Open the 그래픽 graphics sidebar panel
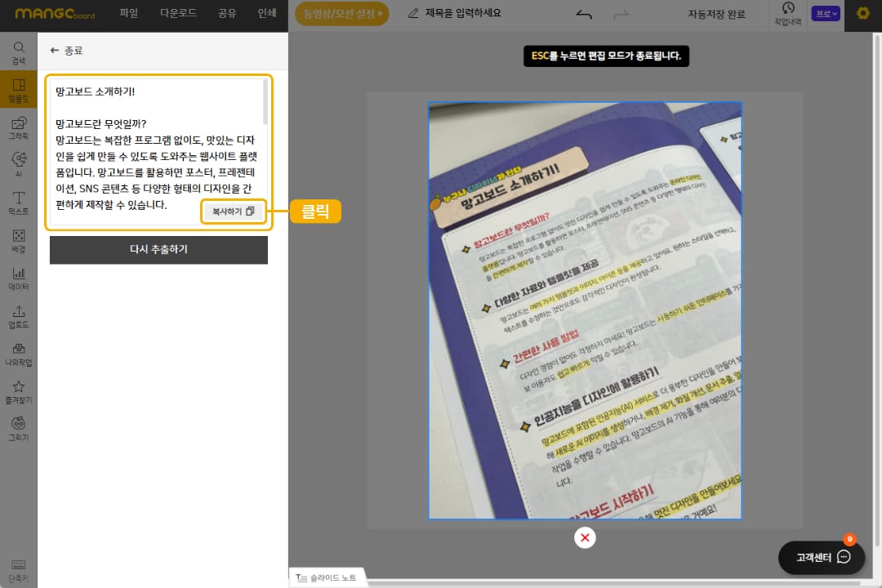Screen dimensions: 882x588 19,127
